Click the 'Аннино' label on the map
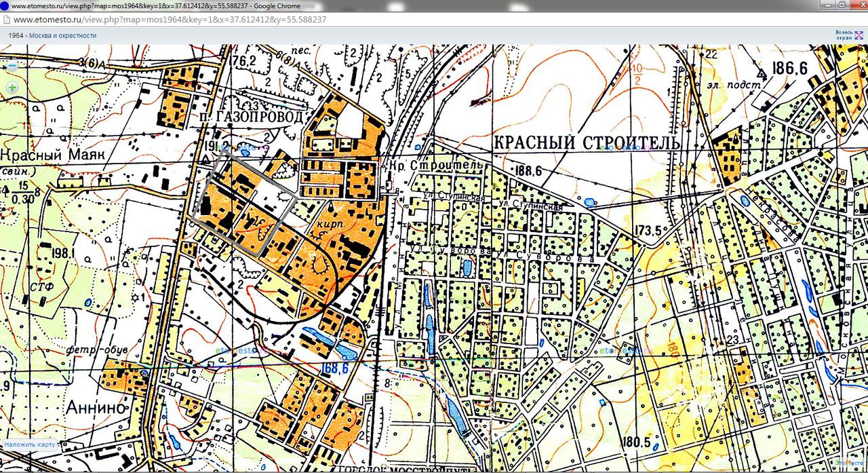The image size is (868, 473). tap(98, 408)
